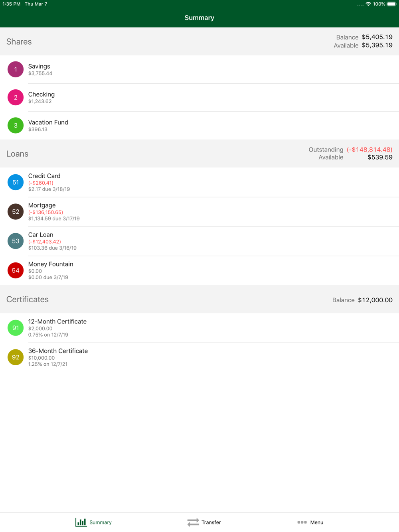Tap the pink Checking account badge 2

tap(16, 97)
